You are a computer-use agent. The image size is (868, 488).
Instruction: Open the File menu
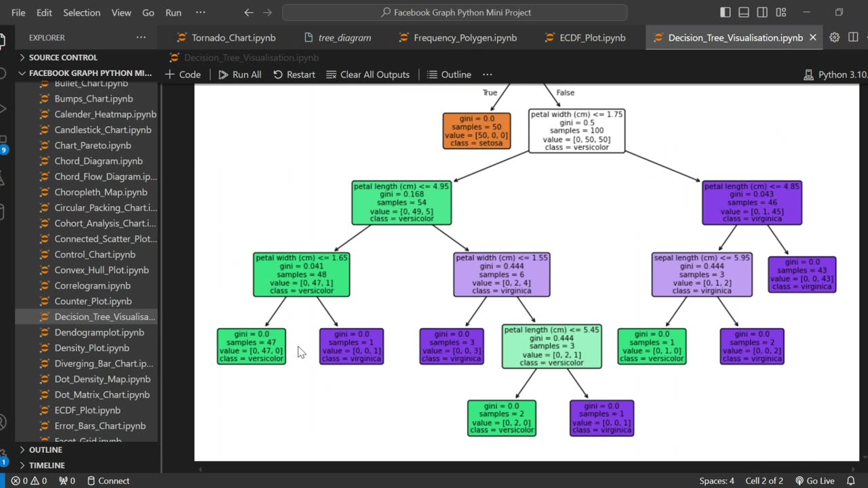pos(18,12)
